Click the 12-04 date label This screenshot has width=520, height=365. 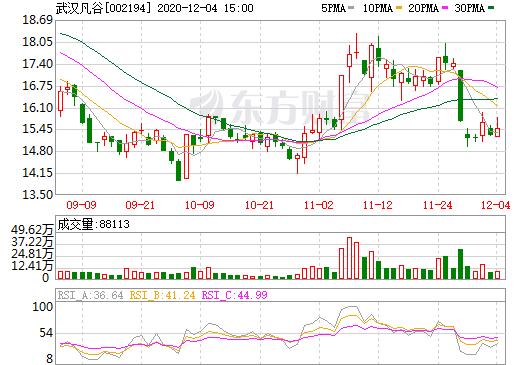[x=496, y=205]
